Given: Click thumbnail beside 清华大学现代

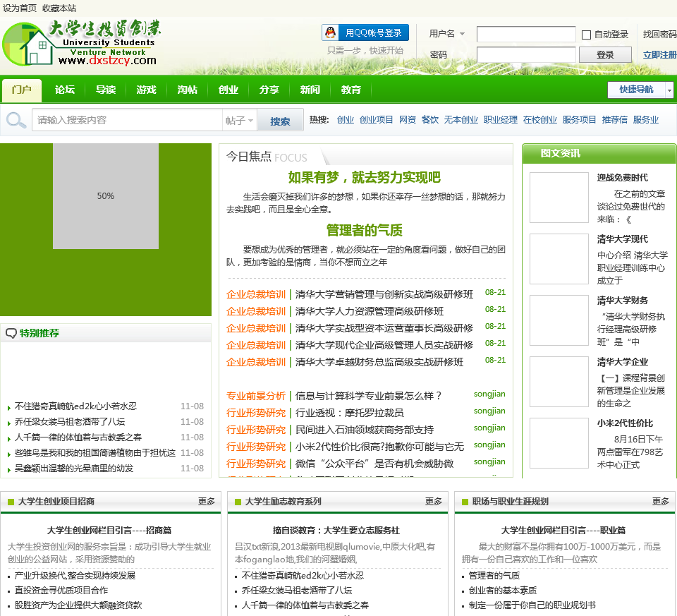Looking at the screenshot, I should tap(559, 259).
